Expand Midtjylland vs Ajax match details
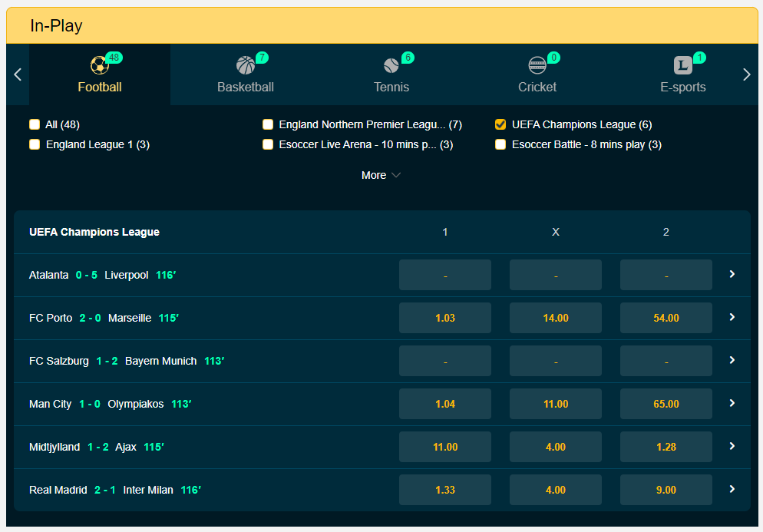763x532 pixels. [x=732, y=446]
